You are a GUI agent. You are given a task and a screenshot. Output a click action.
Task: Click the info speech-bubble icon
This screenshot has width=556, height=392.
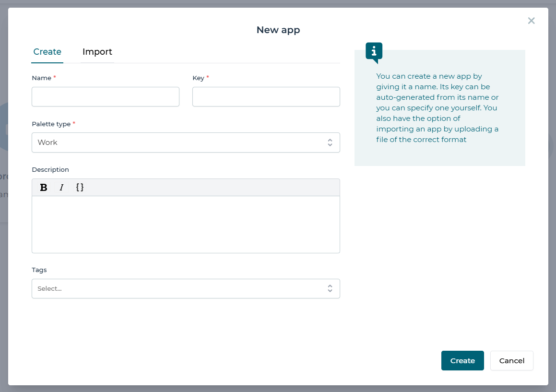tap(374, 52)
